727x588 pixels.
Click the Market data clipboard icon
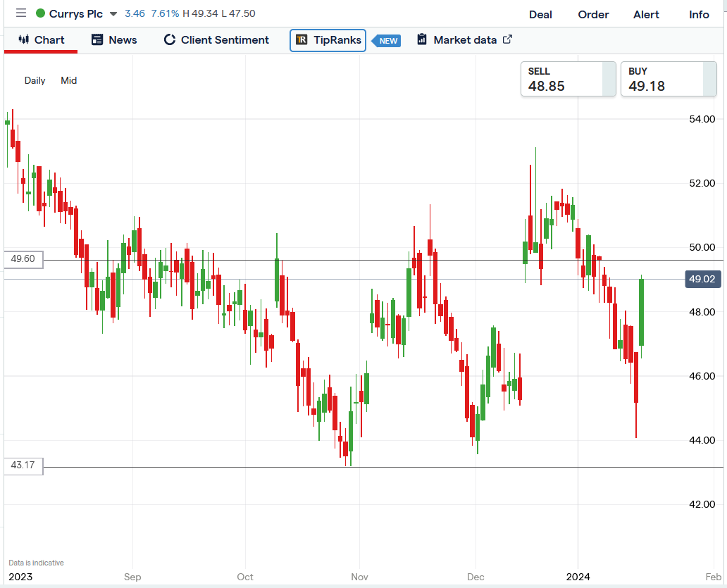pos(421,39)
